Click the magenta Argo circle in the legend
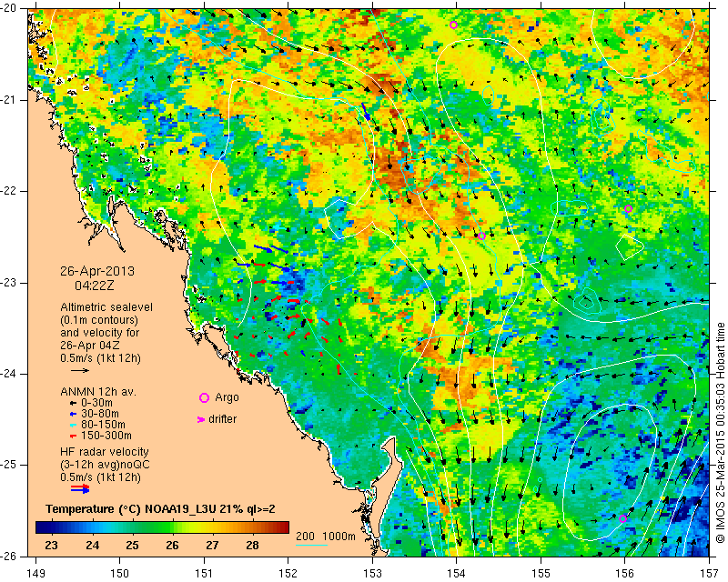This screenshot has width=728, height=582. coord(204,397)
